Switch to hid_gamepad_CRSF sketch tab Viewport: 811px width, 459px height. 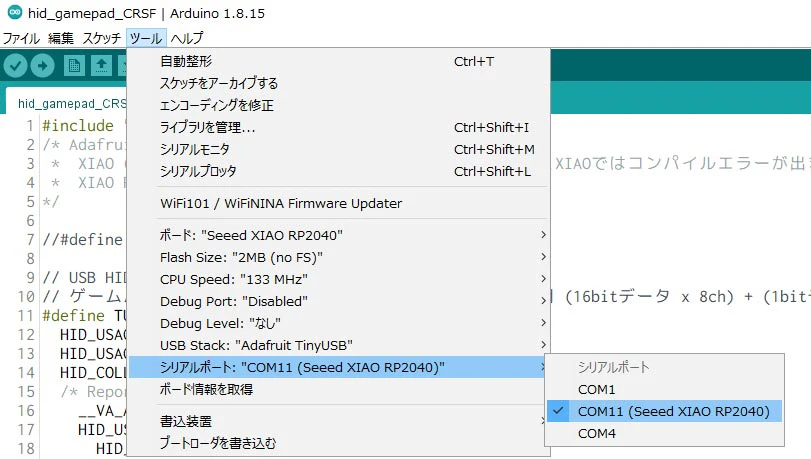pyautogui.click(x=67, y=103)
